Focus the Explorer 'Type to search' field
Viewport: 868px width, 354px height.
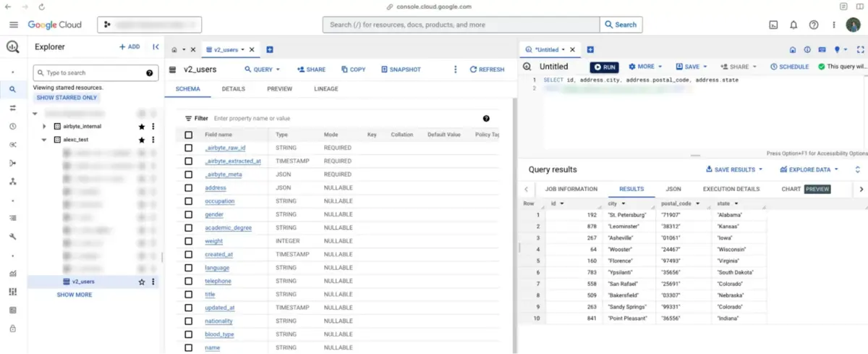95,73
